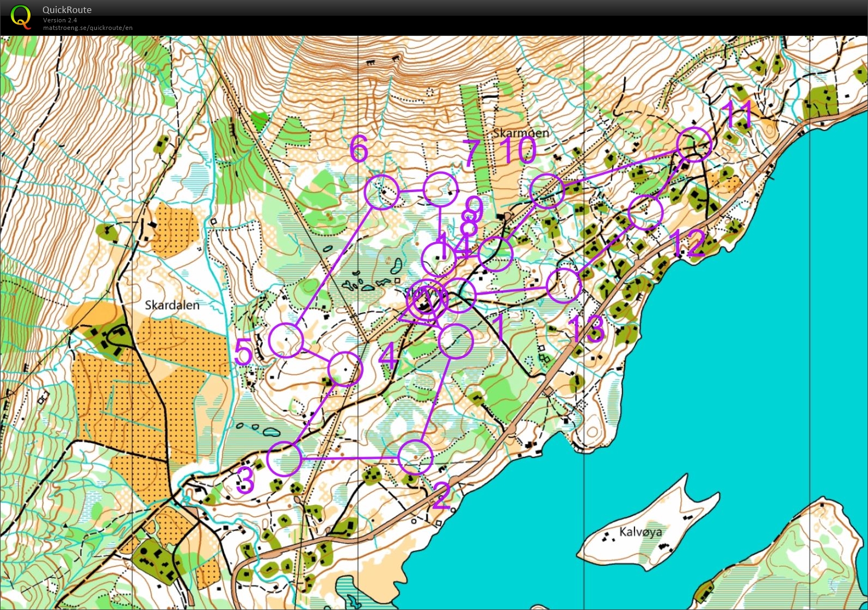The height and width of the screenshot is (610, 868).
Task: Click the purple number label '13'
Action: 586,329
